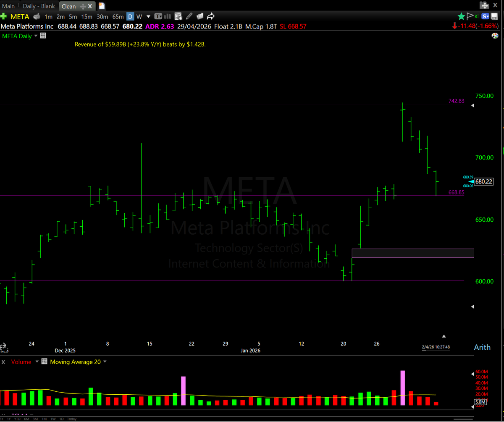Image resolution: width=504 pixels, height=422 pixels.
Task: Click the move icon on Clean tab
Action: click(83, 6)
